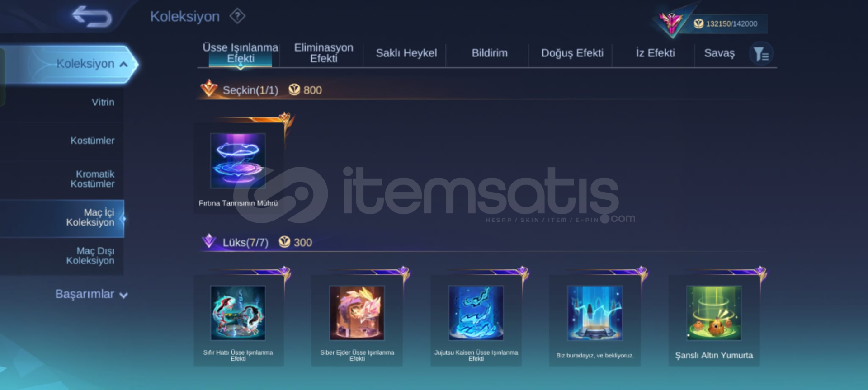Open Kostümler in the sidebar
This screenshot has height=390, width=868.
point(92,141)
